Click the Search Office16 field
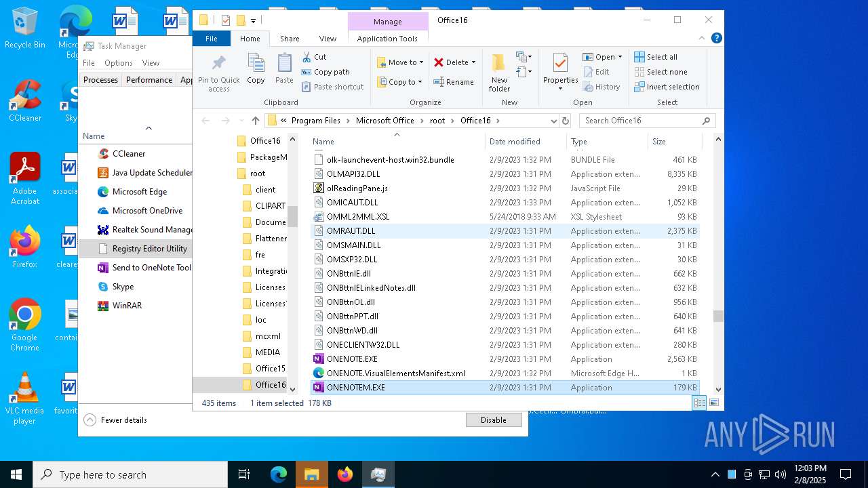 coord(647,121)
